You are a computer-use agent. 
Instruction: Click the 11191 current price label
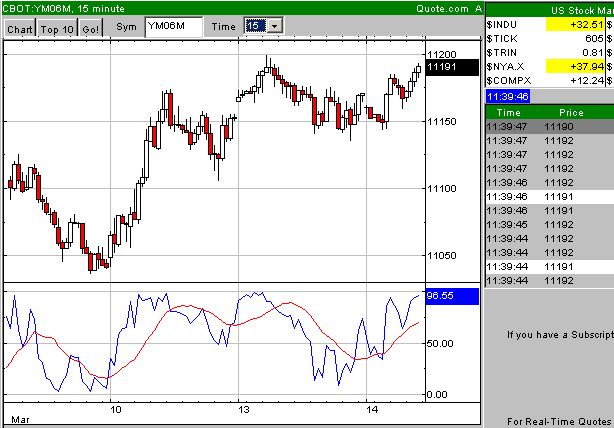pyautogui.click(x=452, y=67)
